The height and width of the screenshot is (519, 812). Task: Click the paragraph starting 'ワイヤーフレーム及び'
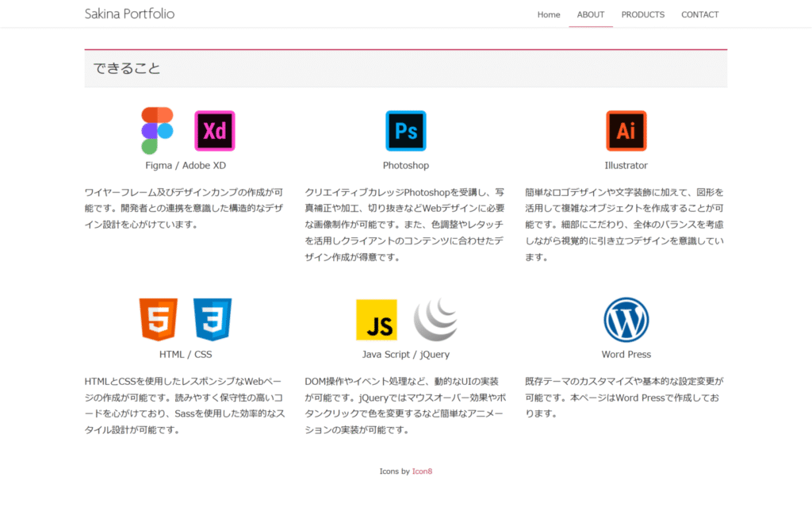pos(184,209)
